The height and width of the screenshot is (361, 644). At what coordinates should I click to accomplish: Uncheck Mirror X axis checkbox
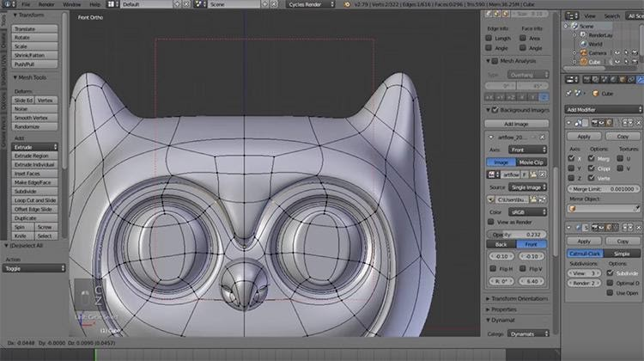pos(571,158)
